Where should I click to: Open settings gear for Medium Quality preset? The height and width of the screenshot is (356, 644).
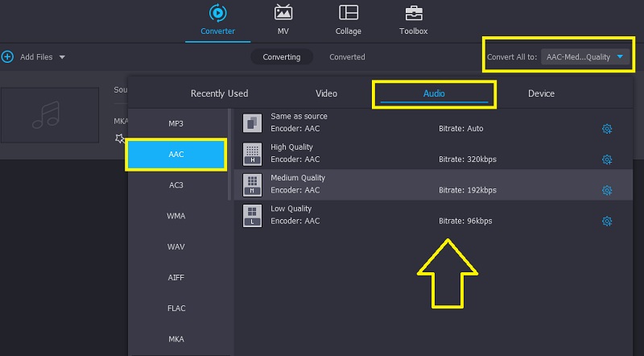click(x=607, y=190)
